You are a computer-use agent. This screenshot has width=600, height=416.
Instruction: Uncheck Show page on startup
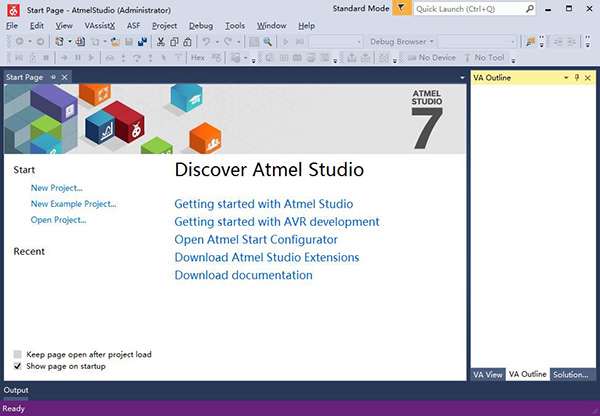coord(18,366)
